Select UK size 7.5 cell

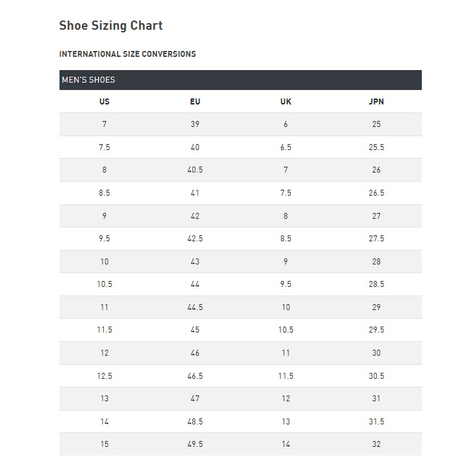click(286, 193)
